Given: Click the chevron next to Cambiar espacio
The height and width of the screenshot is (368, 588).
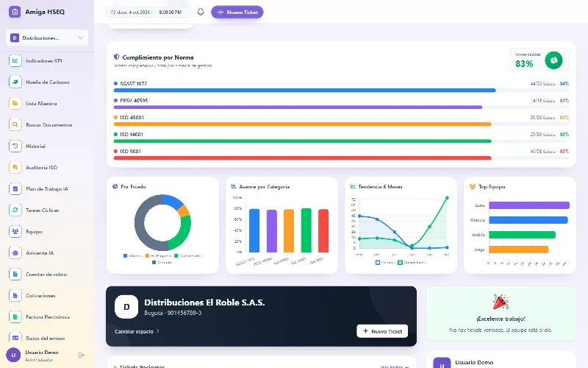Looking at the screenshot, I should [x=158, y=331].
